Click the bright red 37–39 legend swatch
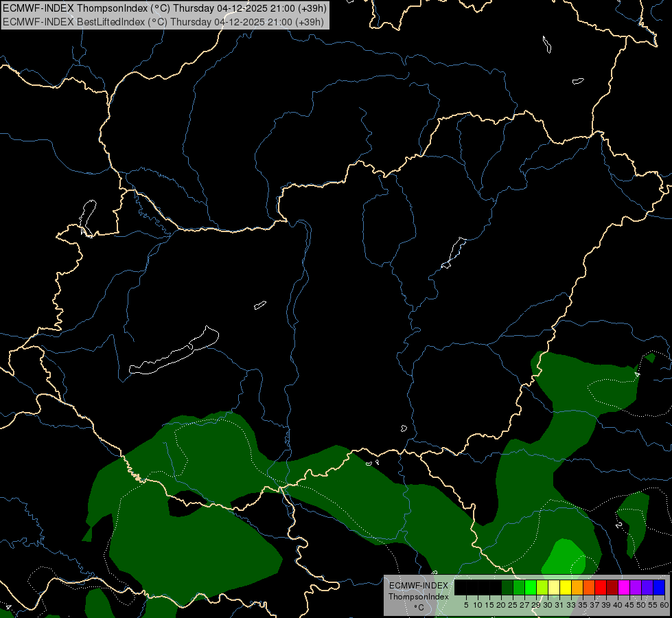This screenshot has height=618, width=672. (601, 587)
